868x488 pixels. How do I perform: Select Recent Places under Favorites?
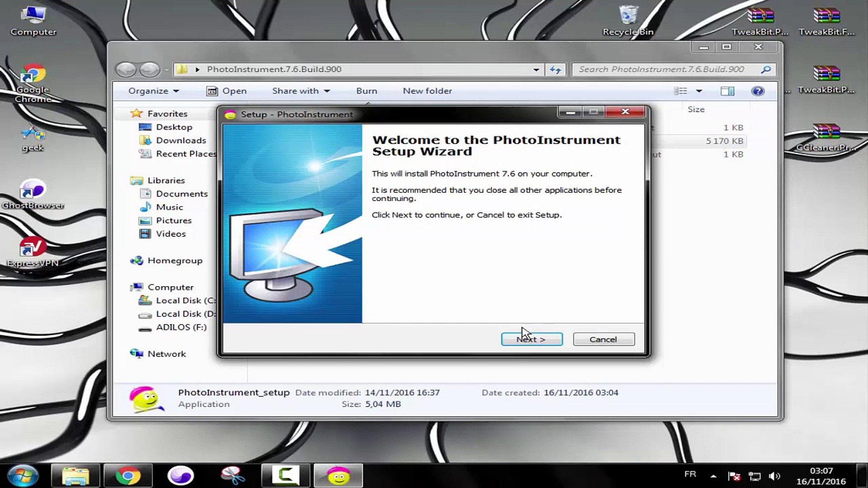pos(186,154)
